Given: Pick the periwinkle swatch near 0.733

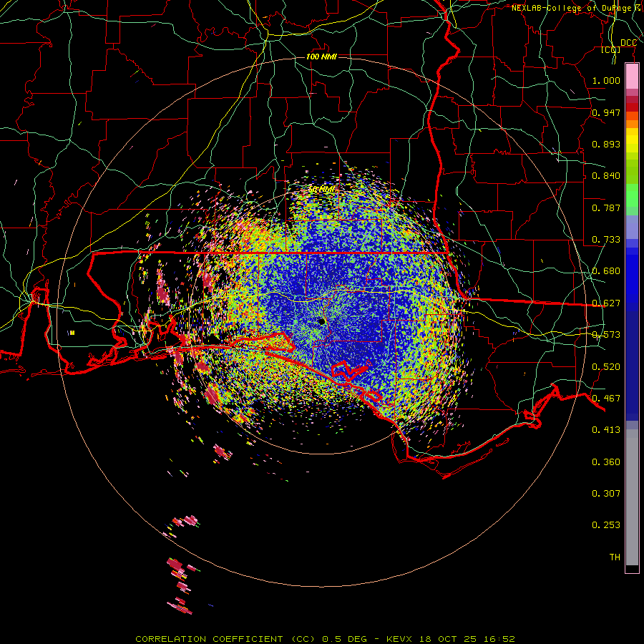Looking at the screenshot, I should click(632, 227).
